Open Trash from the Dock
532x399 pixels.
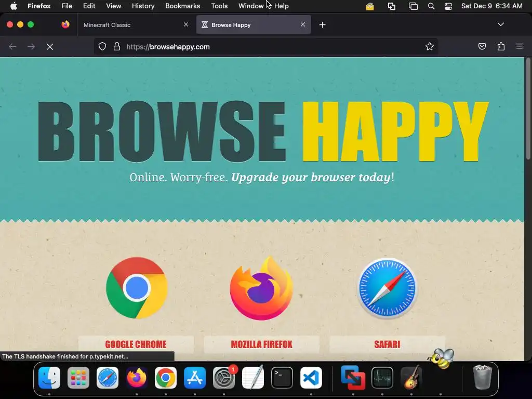coord(482,377)
